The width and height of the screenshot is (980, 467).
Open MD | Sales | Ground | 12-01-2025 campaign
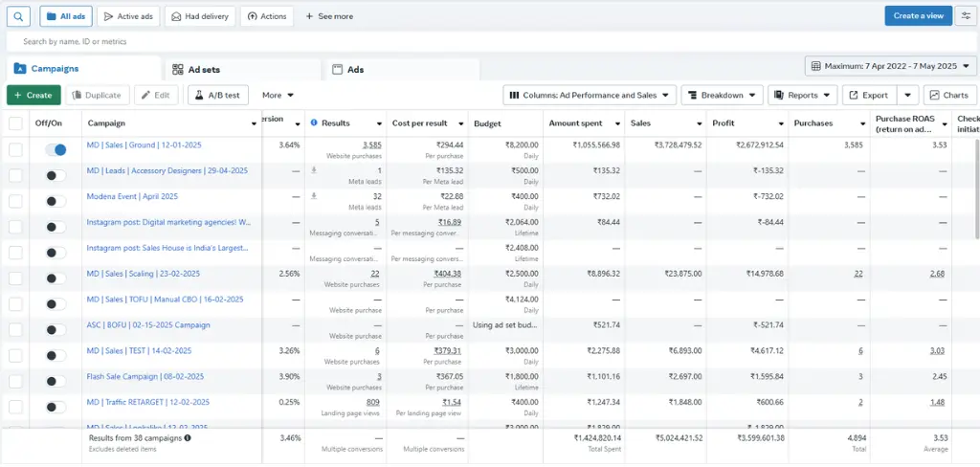[144, 145]
